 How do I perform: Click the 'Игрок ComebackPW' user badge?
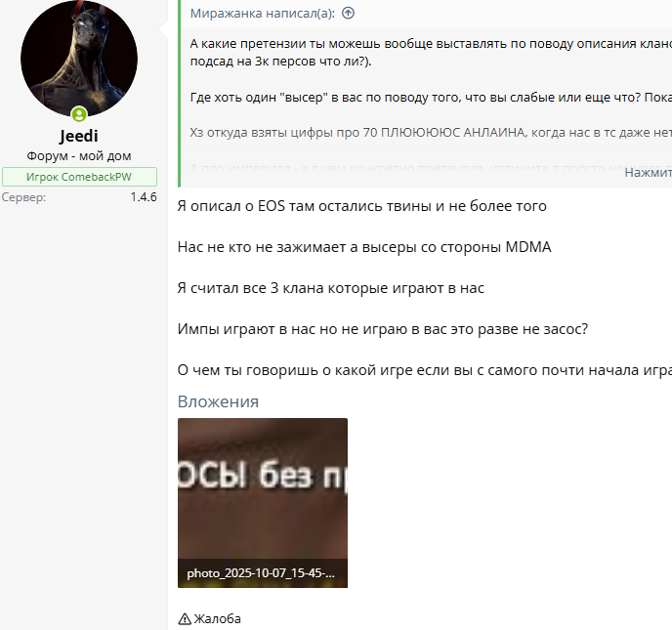click(x=79, y=177)
